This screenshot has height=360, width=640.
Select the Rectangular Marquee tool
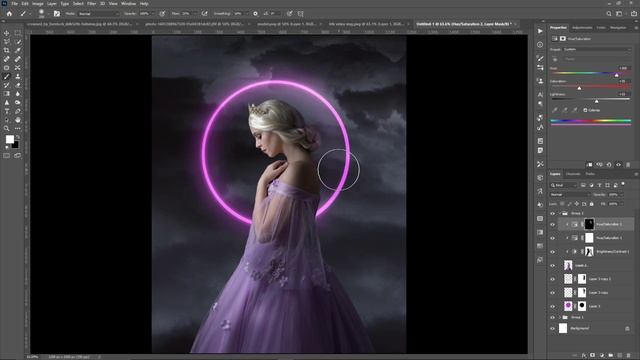[18, 33]
